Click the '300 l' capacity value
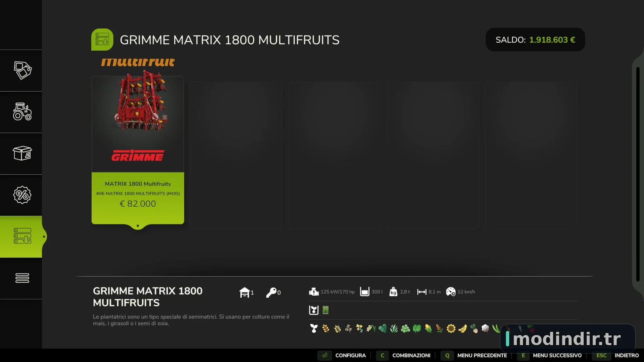This screenshot has width=644, height=362. (x=377, y=292)
